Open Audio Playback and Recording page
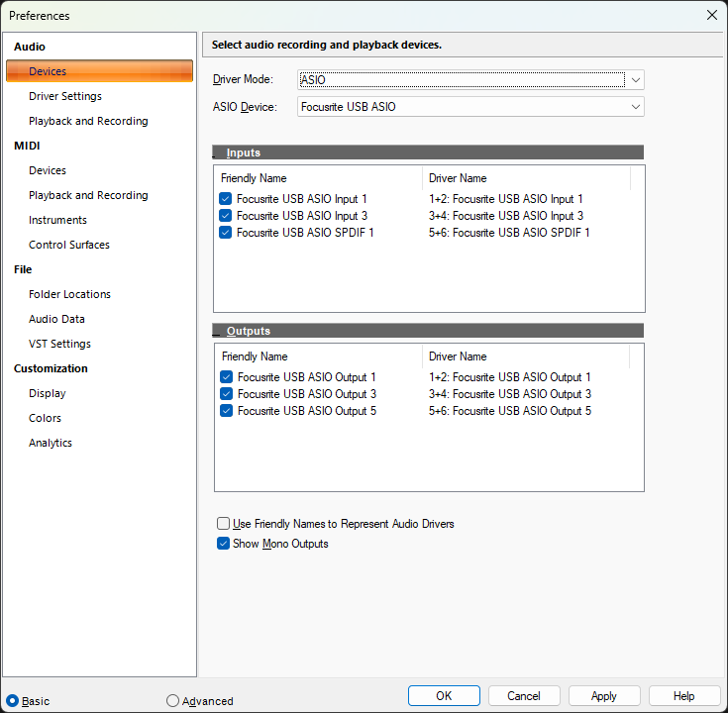The image size is (728, 713). (x=88, y=121)
